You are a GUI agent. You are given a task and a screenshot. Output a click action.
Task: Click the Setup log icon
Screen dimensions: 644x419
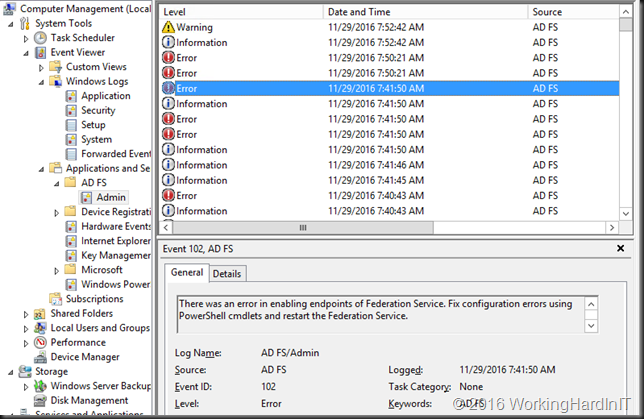click(71, 125)
